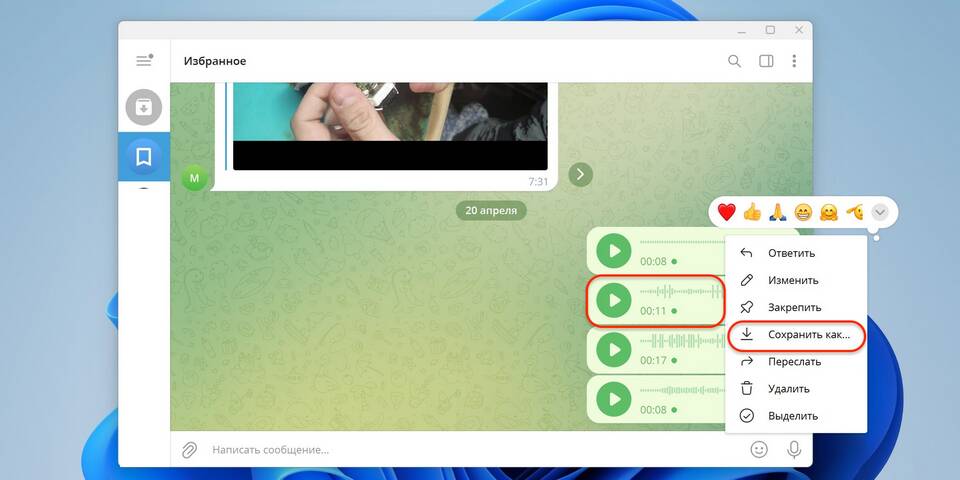Viewport: 960px width, 480px height.
Task: Click 'Выделить' to select the message
Action: 792,416
